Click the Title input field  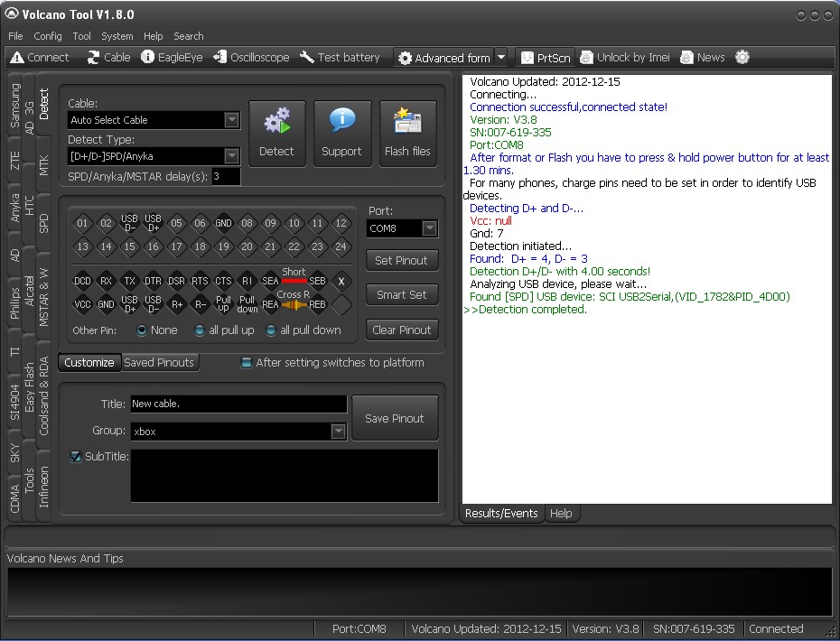click(x=238, y=404)
